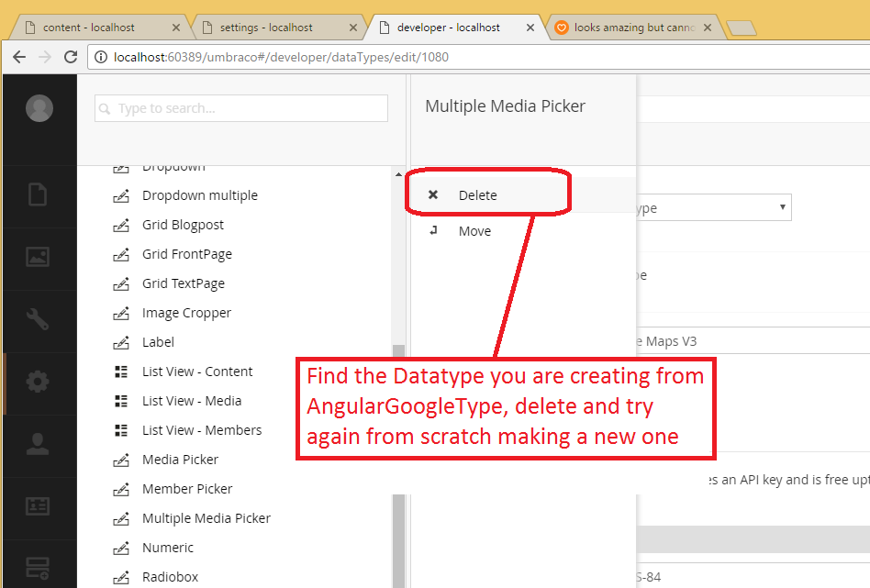This screenshot has width=870, height=588.
Task: Select List View - Media data type
Action: click(x=192, y=401)
